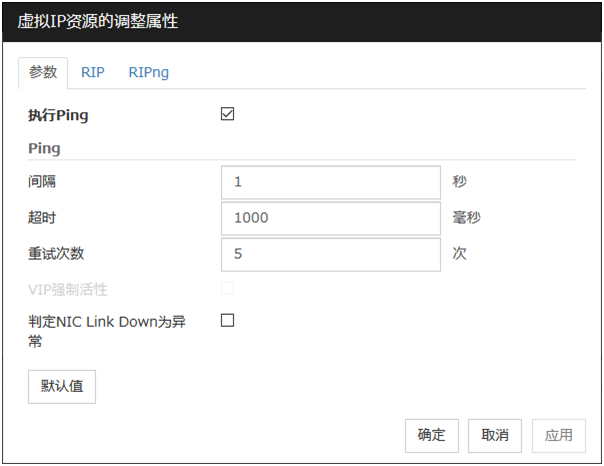Uncheck the 执行Ping checkbox
This screenshot has height=466, width=604.
[x=227, y=115]
